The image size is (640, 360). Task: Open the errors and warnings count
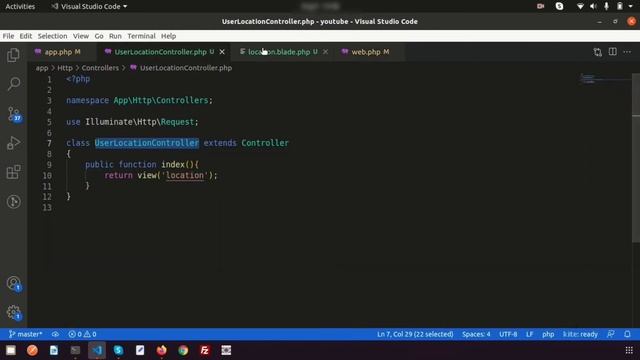[x=82, y=334]
